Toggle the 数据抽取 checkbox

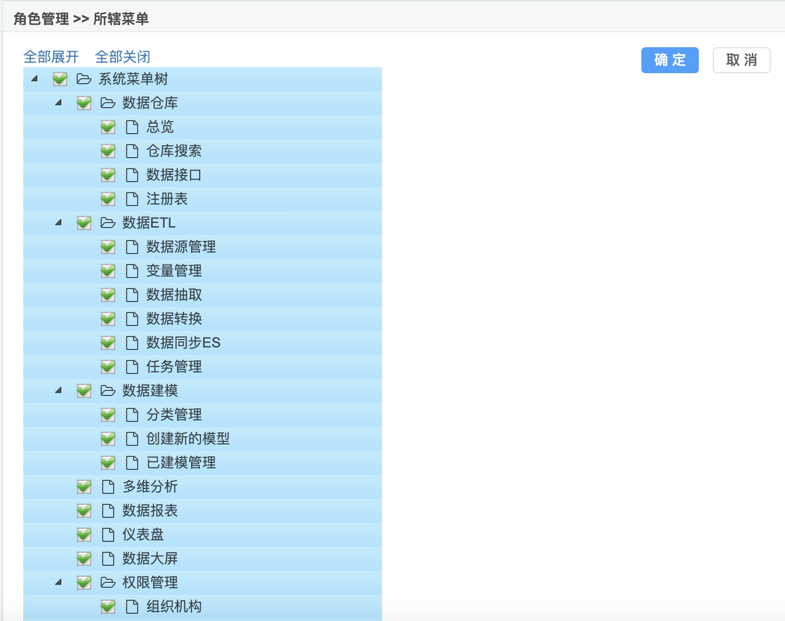(x=108, y=295)
